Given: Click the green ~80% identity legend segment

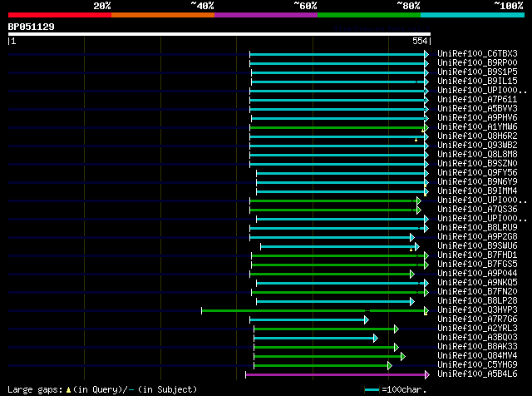Looking at the screenshot, I should tap(369, 15).
